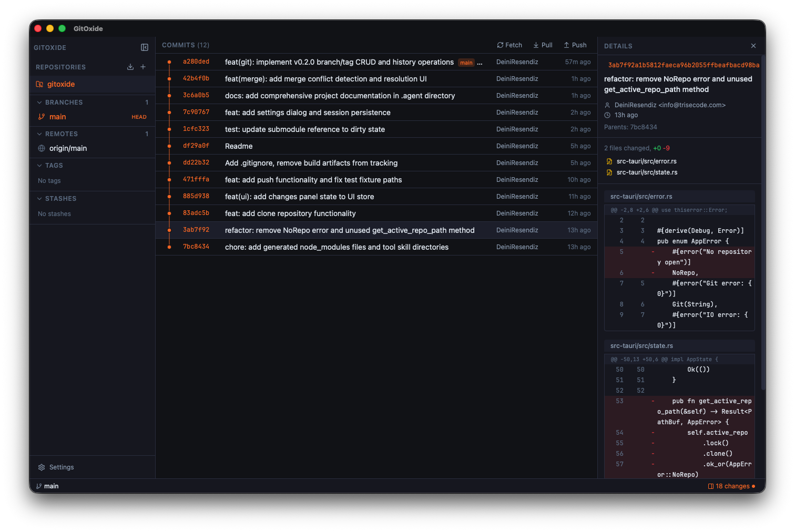Screen dimensions: 795x532
Task: Select commit df29a0f Readme row
Action: 376,146
